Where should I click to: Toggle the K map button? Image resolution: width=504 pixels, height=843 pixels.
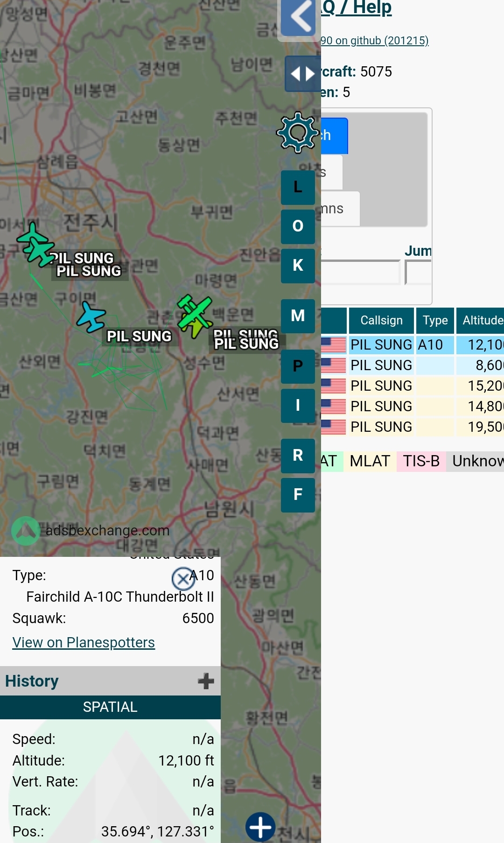pos(298,266)
